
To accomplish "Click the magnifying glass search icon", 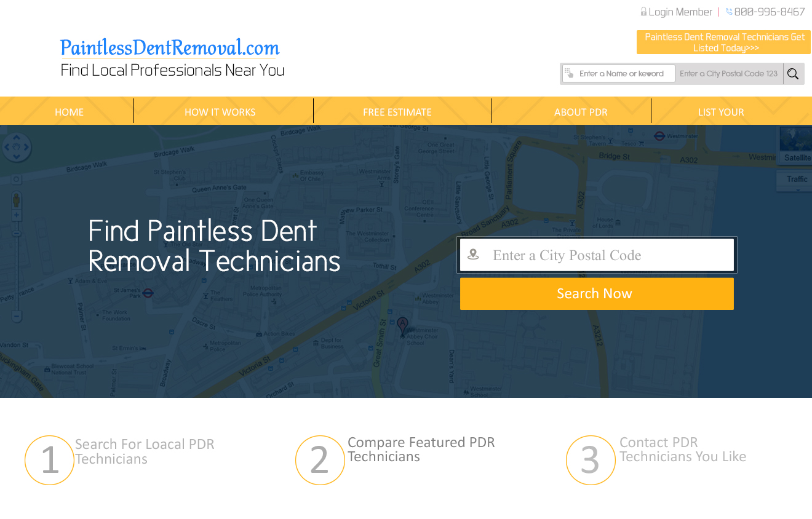I will (x=793, y=74).
